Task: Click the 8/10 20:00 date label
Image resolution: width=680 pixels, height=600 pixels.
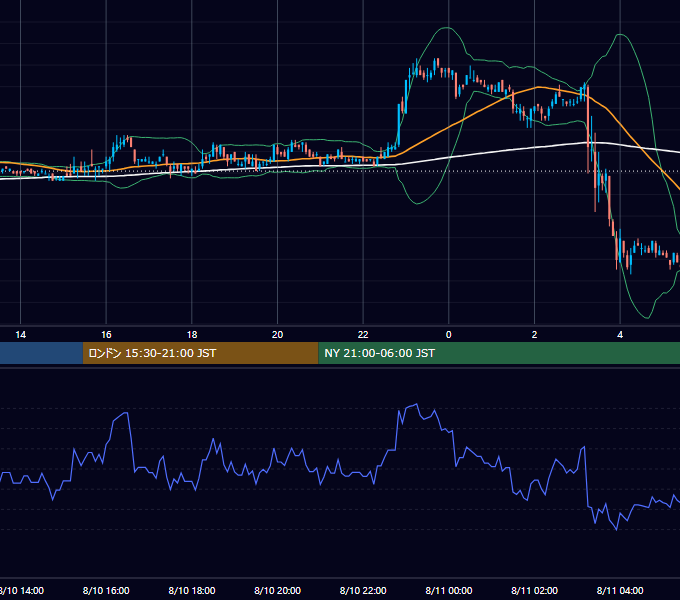Action: click(x=278, y=590)
